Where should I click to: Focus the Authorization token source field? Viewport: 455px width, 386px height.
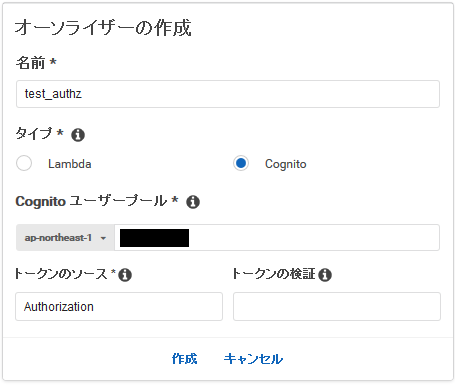point(119,307)
